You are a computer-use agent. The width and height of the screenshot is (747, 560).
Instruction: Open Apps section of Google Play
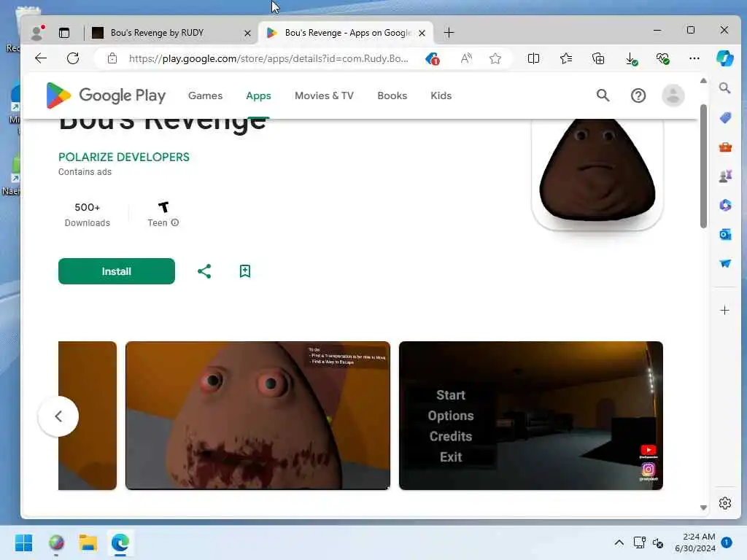[258, 96]
